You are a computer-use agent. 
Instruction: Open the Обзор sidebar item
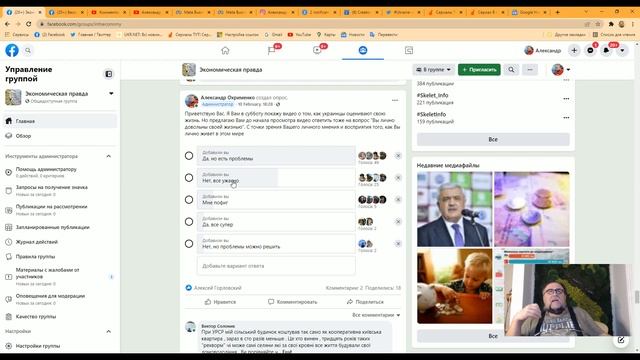click(60, 136)
